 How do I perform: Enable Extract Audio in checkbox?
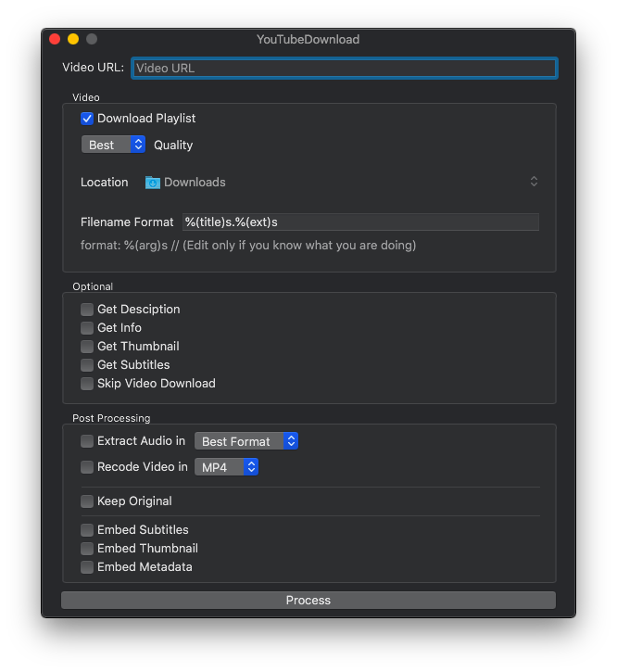[87, 441]
